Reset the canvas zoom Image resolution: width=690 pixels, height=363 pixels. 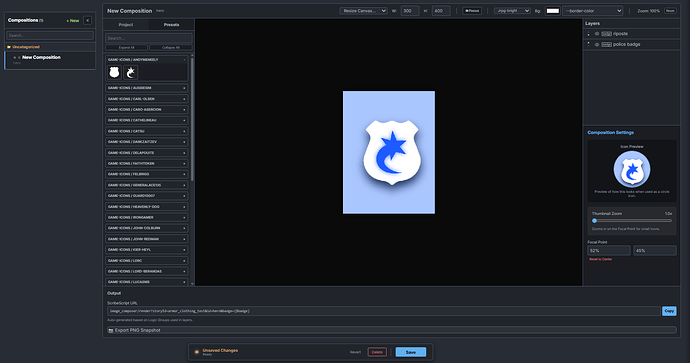pos(670,11)
